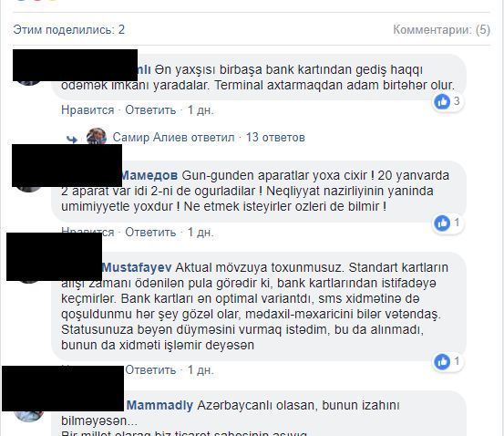Open the Мамедов commenter profile name

149,176
